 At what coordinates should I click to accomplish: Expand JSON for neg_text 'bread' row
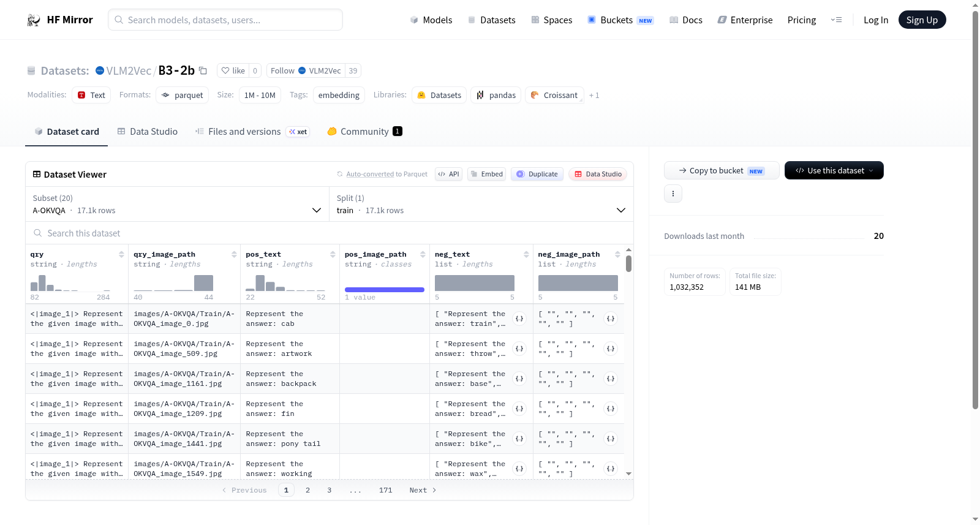tap(519, 409)
